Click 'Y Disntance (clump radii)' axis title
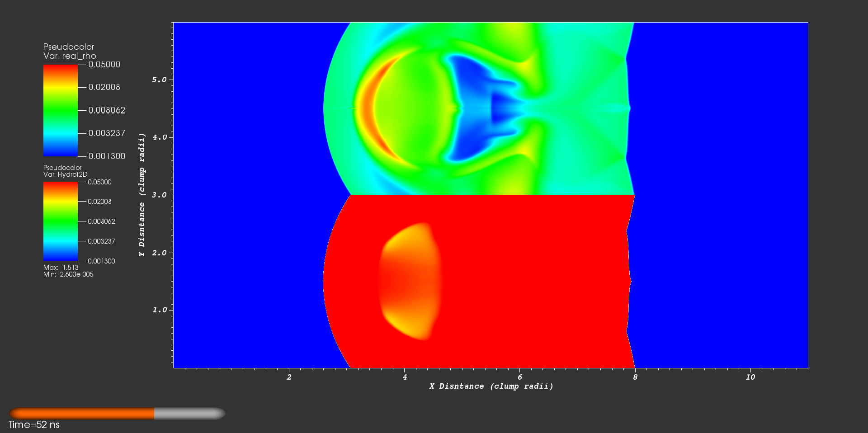The image size is (868, 433). pos(142,195)
